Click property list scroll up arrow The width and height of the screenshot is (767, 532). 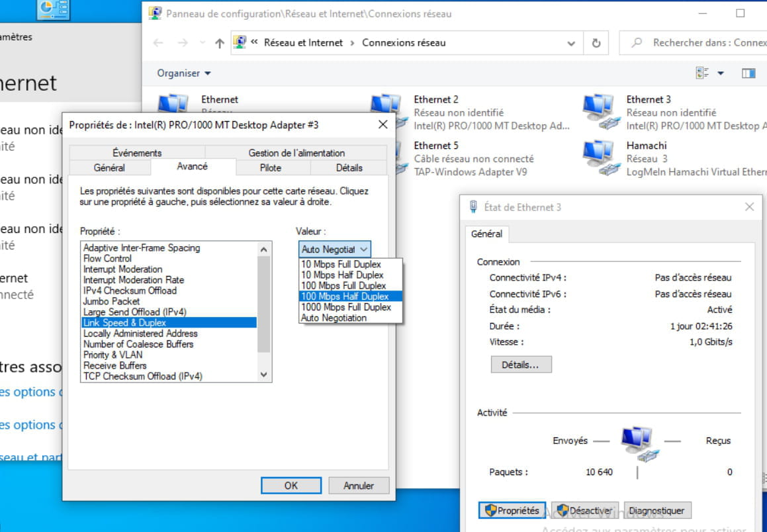click(x=263, y=249)
